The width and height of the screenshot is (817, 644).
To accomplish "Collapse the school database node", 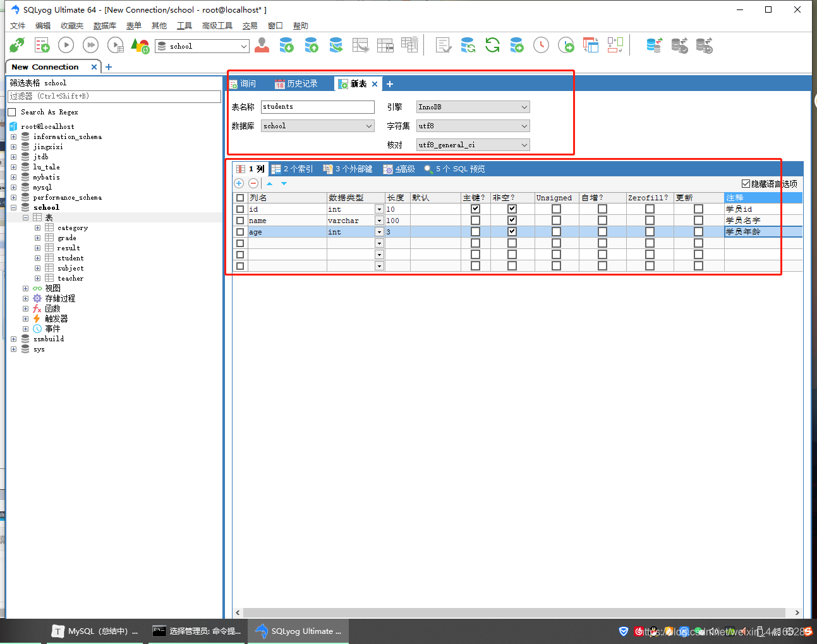I will (x=13, y=207).
